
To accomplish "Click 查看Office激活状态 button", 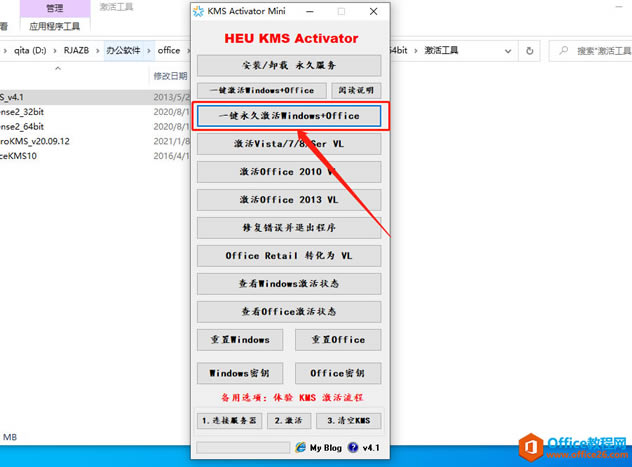I will click(289, 311).
